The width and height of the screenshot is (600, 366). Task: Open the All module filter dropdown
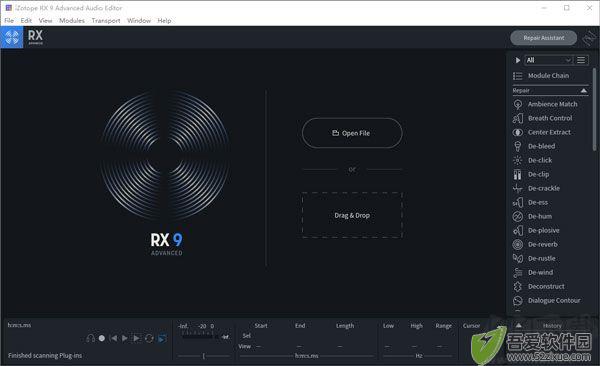pos(548,60)
